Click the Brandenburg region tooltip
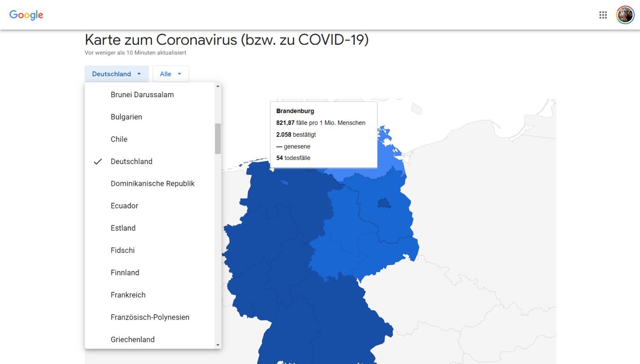The image size is (640, 364). tap(323, 134)
